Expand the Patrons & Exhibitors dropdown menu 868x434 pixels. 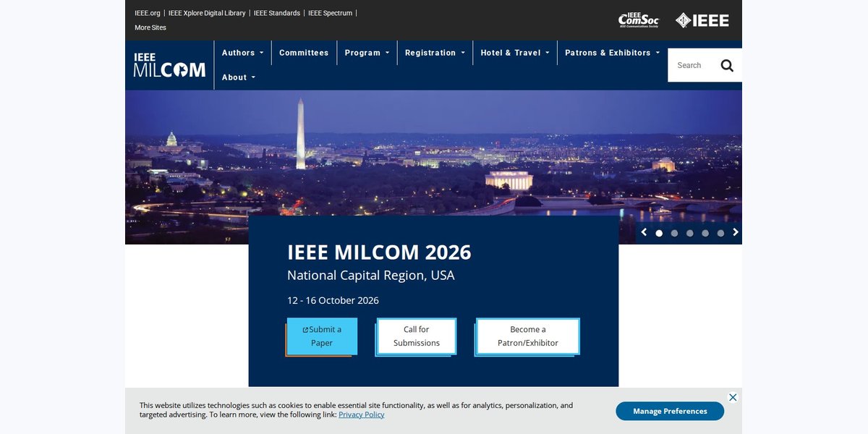(612, 53)
